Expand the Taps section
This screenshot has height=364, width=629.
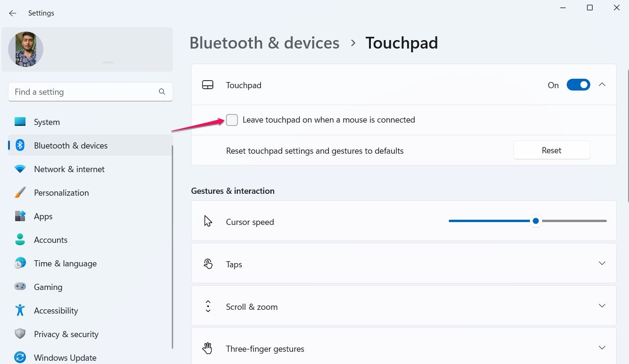pyautogui.click(x=602, y=263)
